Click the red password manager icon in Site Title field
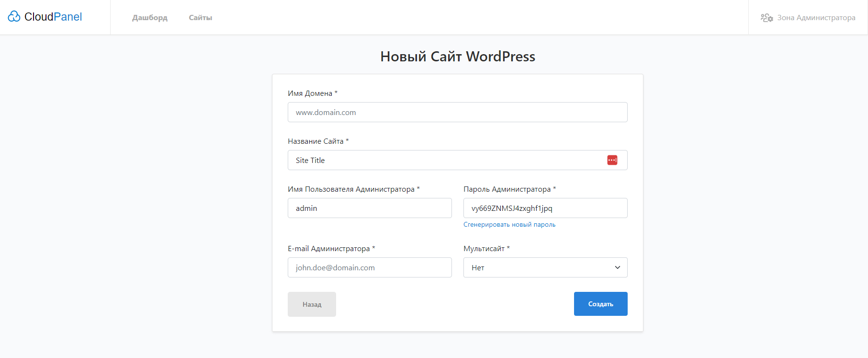This screenshot has width=868, height=358. (612, 160)
